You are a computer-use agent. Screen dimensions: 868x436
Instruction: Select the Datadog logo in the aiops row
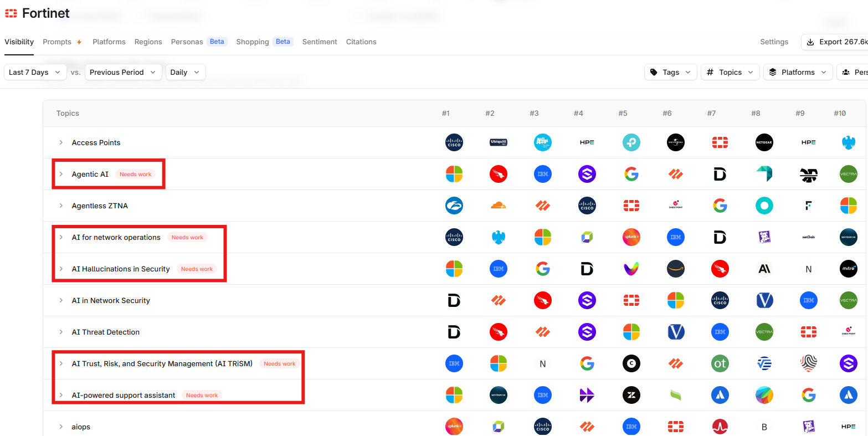(x=809, y=427)
